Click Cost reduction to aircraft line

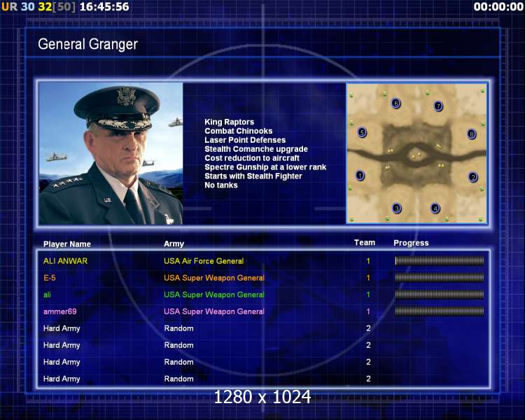252,158
